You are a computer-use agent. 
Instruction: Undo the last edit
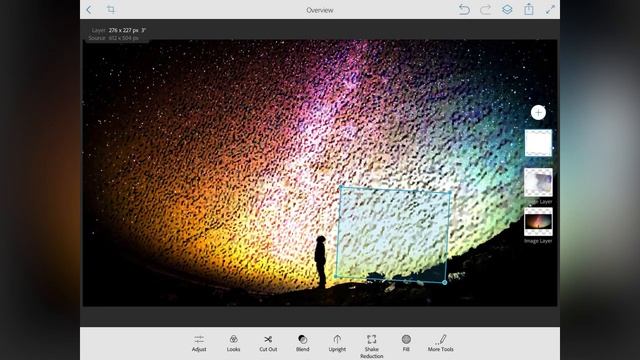464,9
